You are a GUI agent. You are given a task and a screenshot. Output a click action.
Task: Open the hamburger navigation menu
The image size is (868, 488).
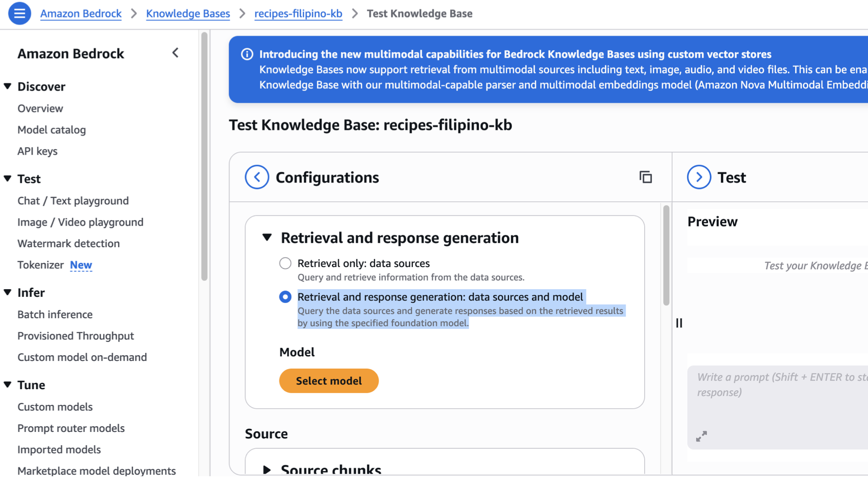(x=19, y=14)
